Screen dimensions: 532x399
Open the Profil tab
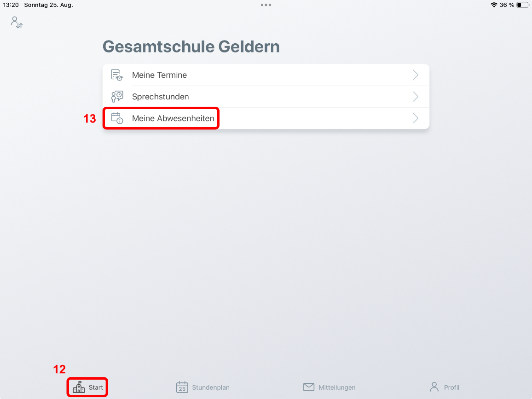pos(445,387)
